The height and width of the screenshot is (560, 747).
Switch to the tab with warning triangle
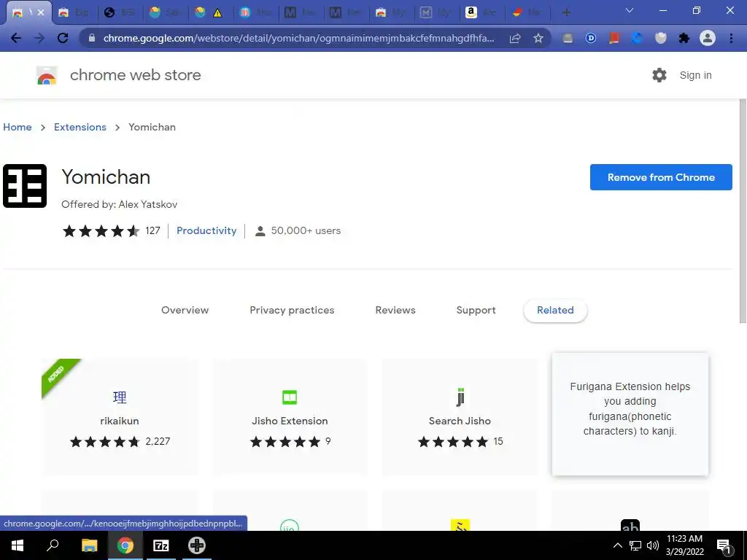[211, 12]
